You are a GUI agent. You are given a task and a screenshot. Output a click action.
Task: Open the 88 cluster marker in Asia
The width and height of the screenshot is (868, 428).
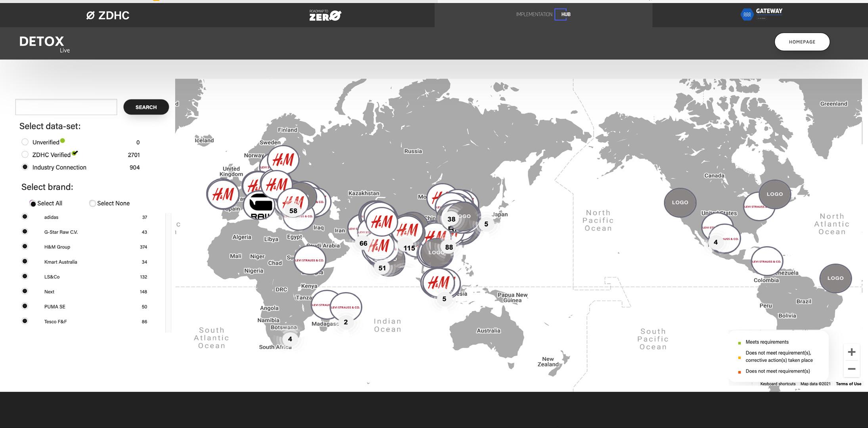coord(449,247)
